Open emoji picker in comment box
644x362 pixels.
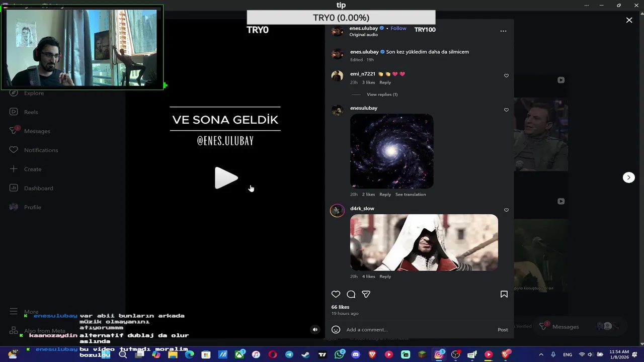click(336, 330)
